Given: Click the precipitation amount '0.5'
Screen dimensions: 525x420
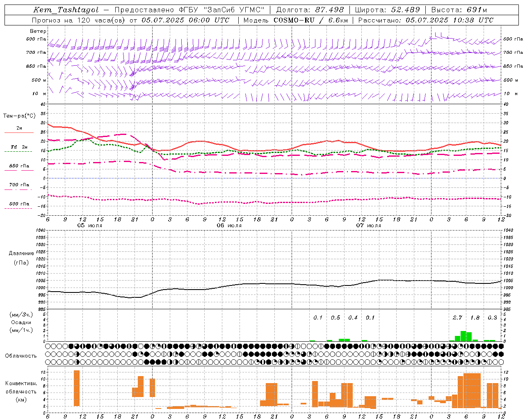Looking at the screenshot, I should [x=336, y=317].
